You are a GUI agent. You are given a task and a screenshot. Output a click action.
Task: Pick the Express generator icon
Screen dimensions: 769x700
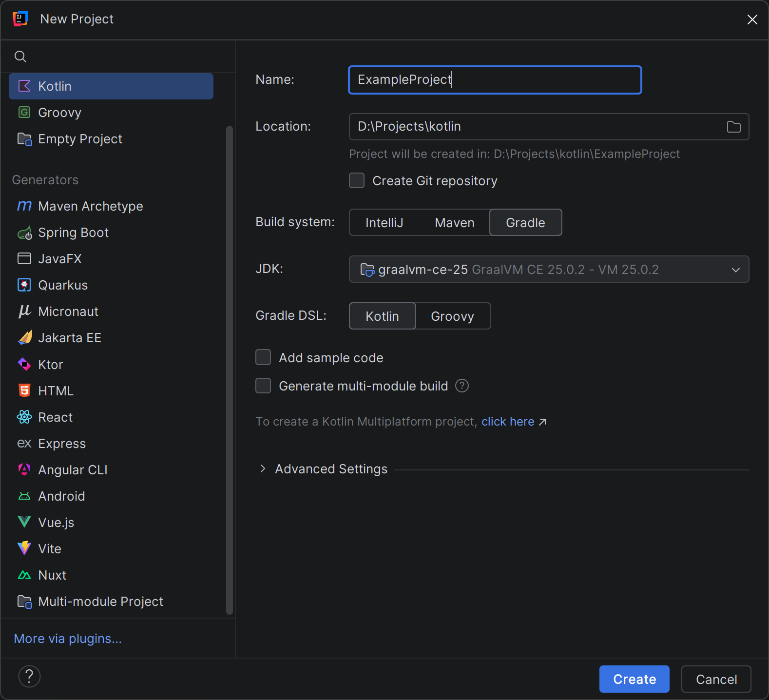pos(24,444)
